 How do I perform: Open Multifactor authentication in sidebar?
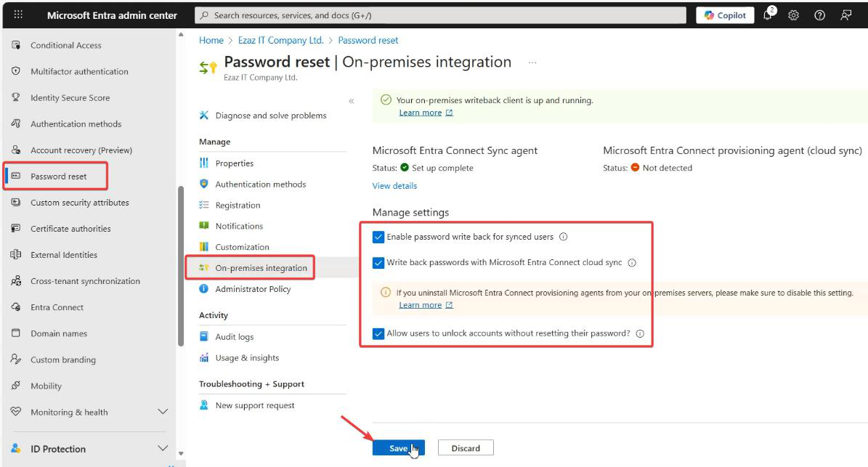[x=79, y=71]
